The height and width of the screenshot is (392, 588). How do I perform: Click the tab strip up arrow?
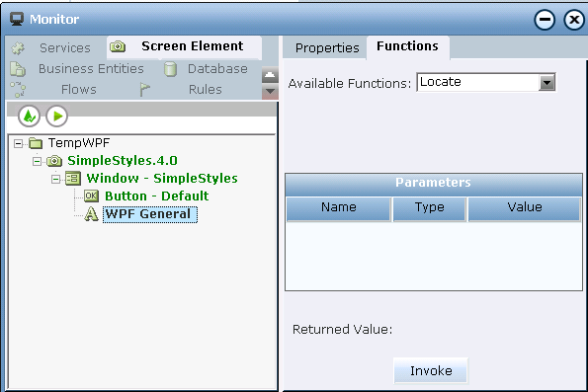[270, 75]
